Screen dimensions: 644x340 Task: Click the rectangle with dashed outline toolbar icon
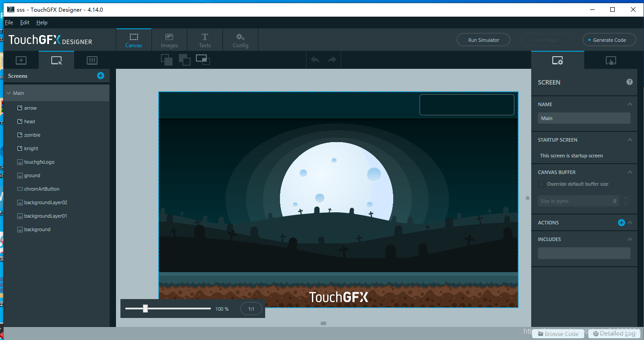[x=203, y=60]
